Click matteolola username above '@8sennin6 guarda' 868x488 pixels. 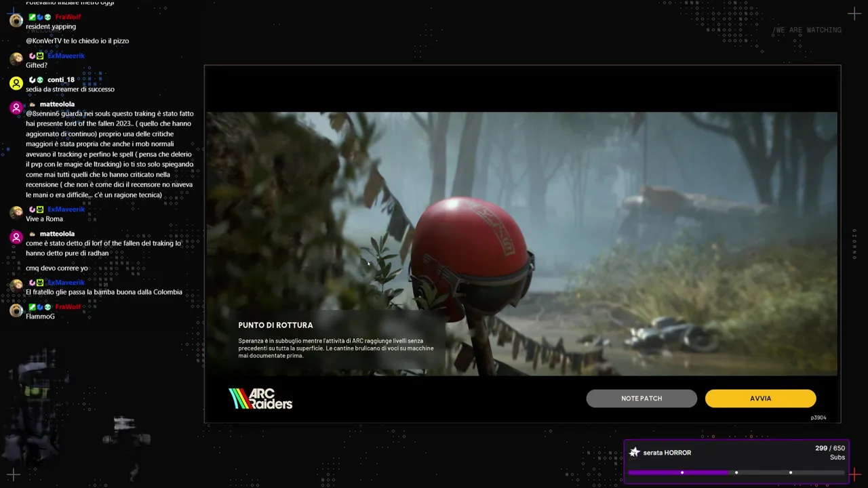tap(57, 104)
